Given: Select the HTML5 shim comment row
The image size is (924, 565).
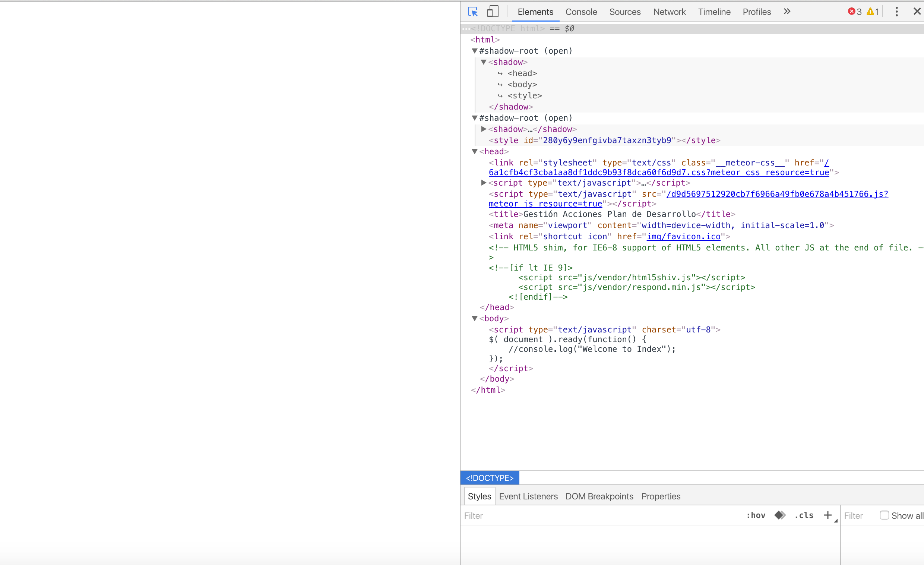Looking at the screenshot, I should pos(706,252).
